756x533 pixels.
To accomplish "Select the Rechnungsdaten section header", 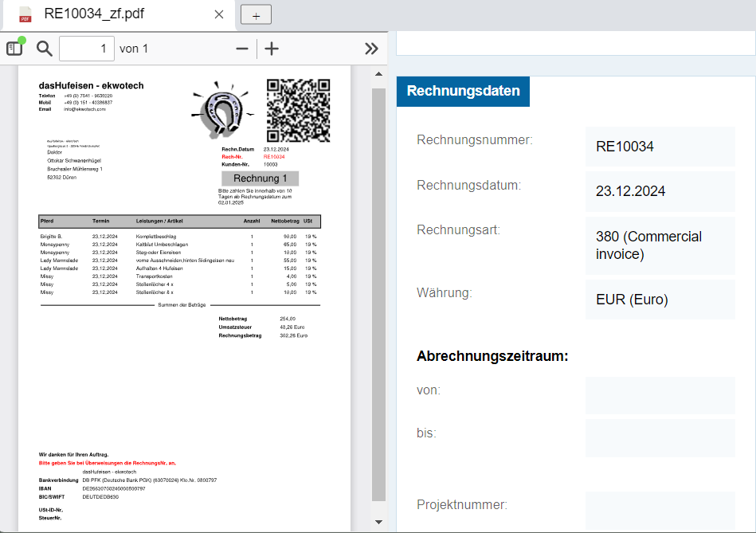I will 463,91.
